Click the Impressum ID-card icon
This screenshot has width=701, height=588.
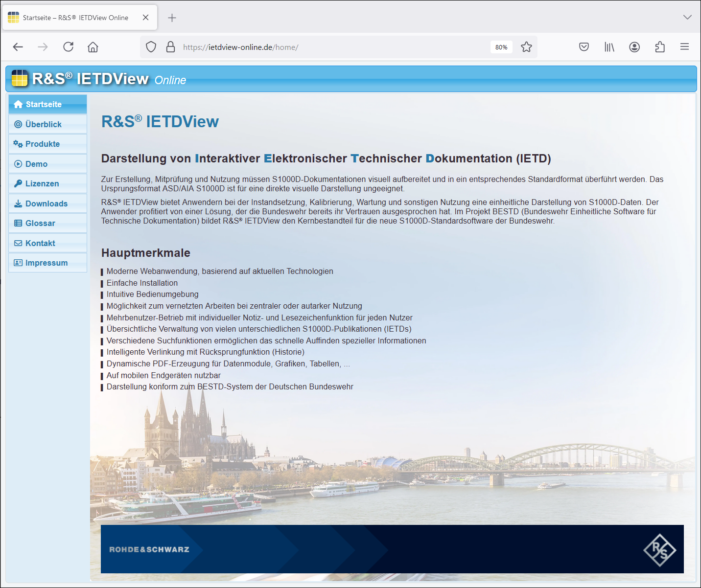(18, 263)
